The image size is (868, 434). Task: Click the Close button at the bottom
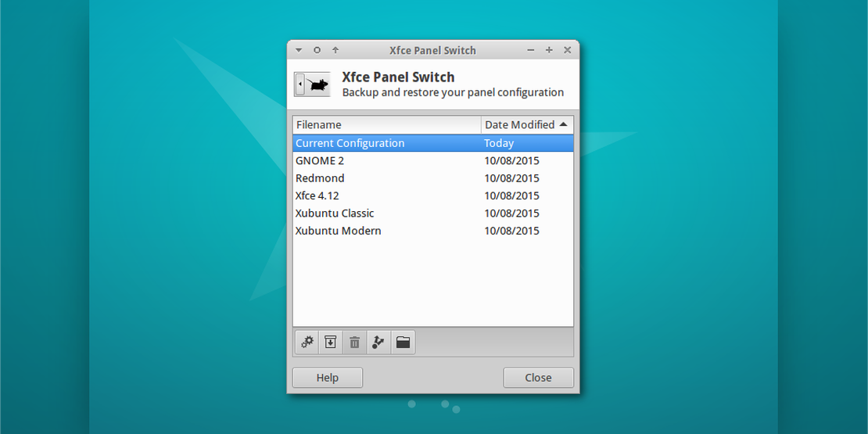tap(538, 378)
